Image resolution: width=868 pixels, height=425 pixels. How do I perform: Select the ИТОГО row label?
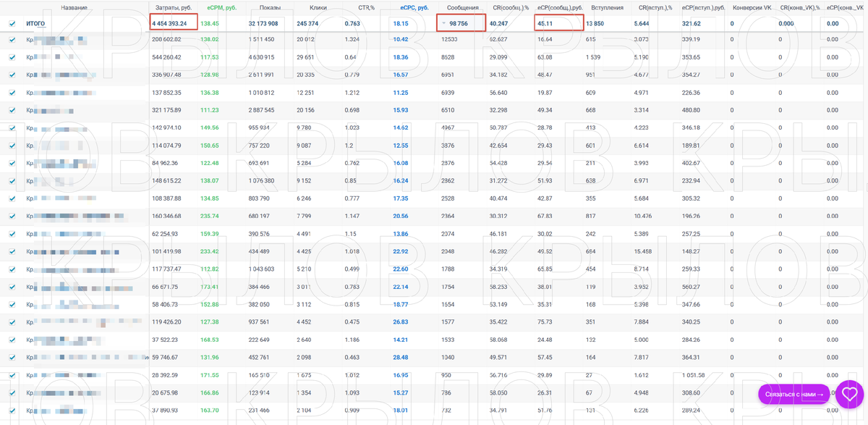[35, 23]
